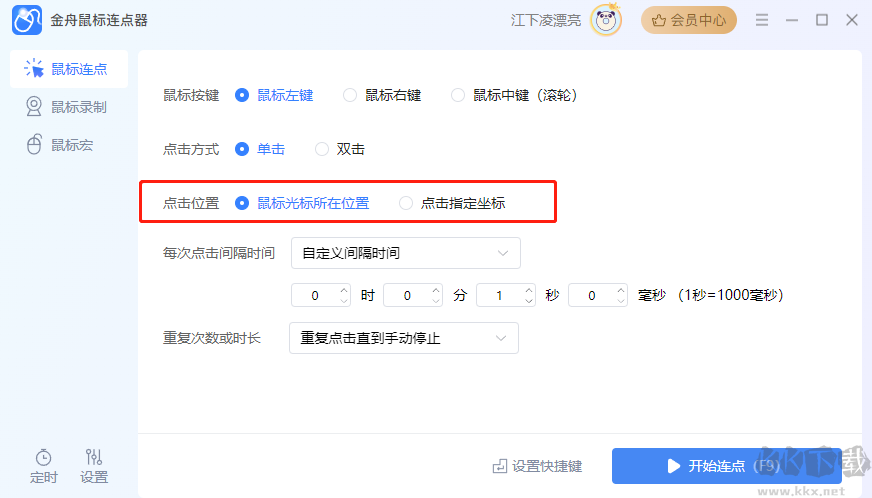Click the 毫秒 input field
Viewport: 872px width, 498px height.
[598, 295]
